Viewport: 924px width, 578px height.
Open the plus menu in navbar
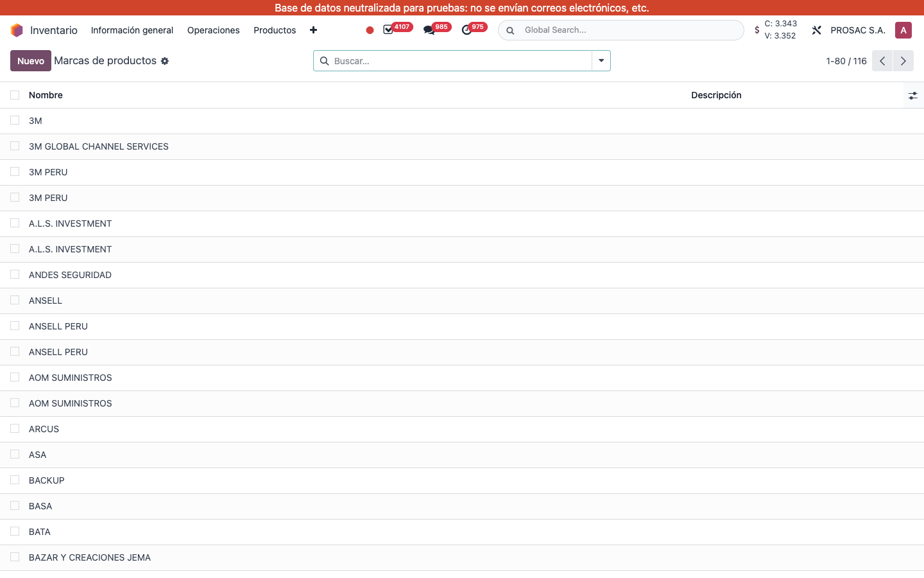tap(313, 30)
